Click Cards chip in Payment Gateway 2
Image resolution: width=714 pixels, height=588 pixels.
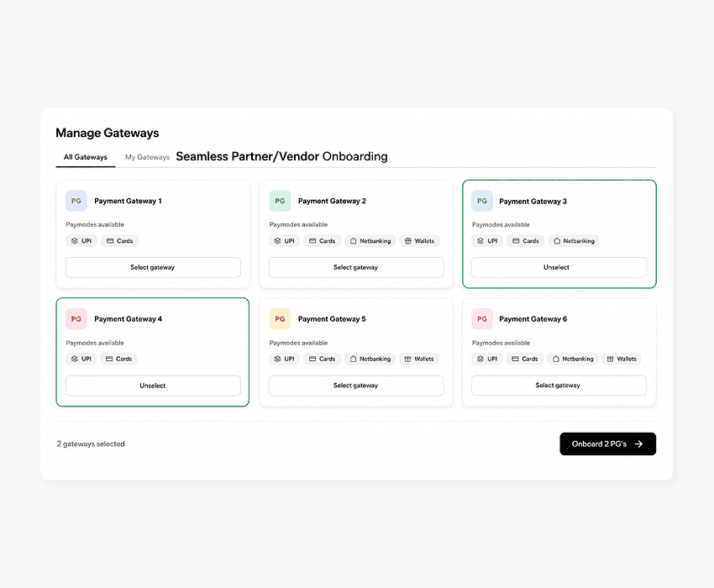pos(322,241)
